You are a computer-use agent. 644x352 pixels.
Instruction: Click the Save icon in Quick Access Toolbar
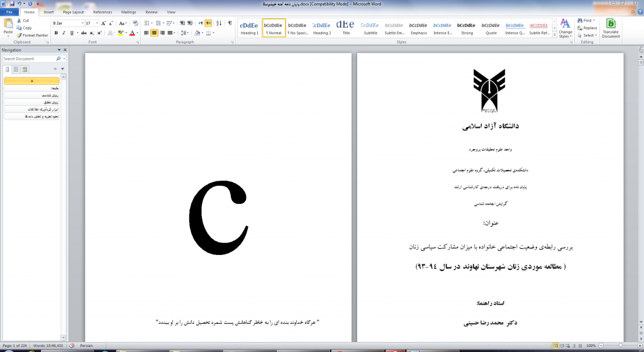(13, 3)
